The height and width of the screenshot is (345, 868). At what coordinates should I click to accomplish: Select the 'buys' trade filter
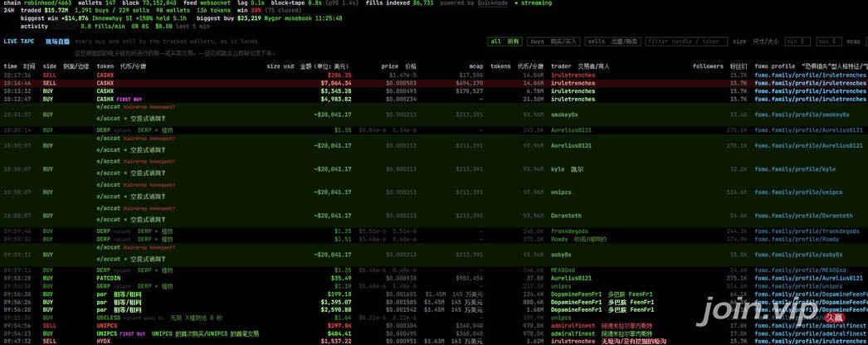pos(553,41)
